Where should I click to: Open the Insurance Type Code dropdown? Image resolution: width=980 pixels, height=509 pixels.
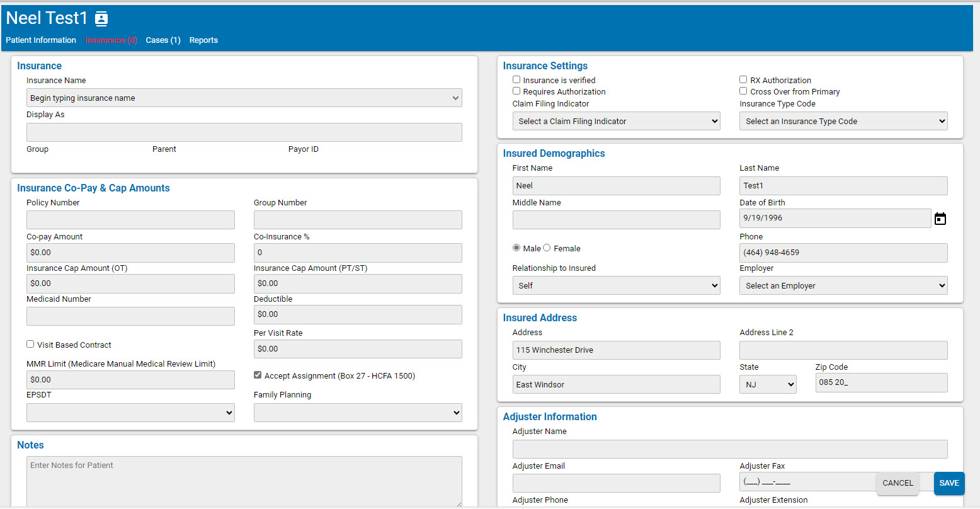843,122
